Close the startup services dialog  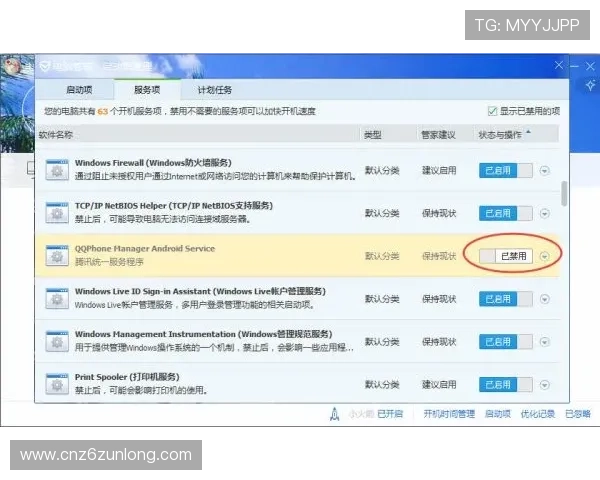click(x=559, y=65)
